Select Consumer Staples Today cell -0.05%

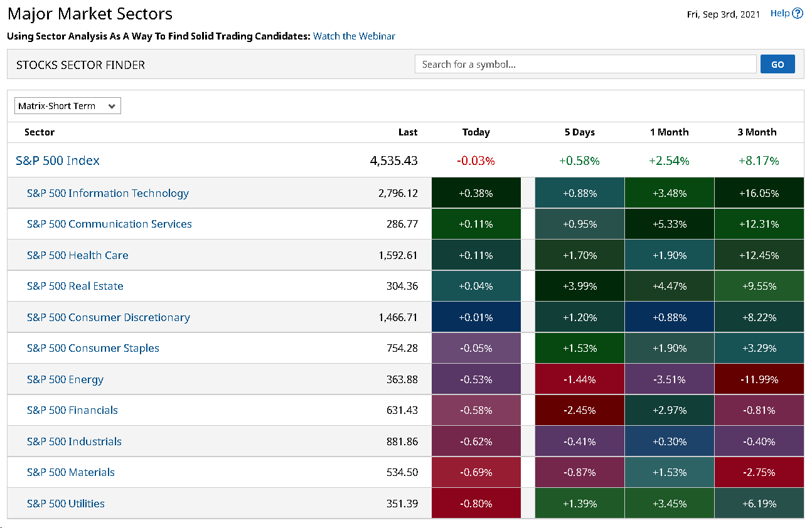[x=476, y=348]
